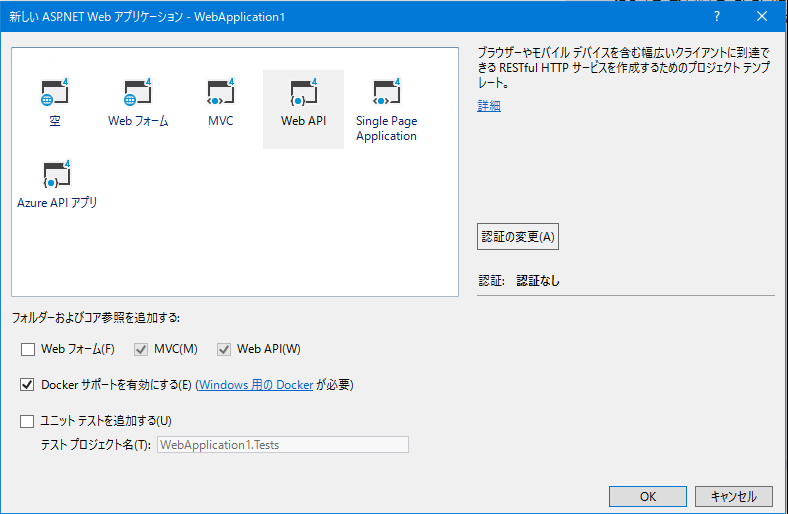Choose the MVC template icon
The image size is (788, 514).
[x=221, y=92]
